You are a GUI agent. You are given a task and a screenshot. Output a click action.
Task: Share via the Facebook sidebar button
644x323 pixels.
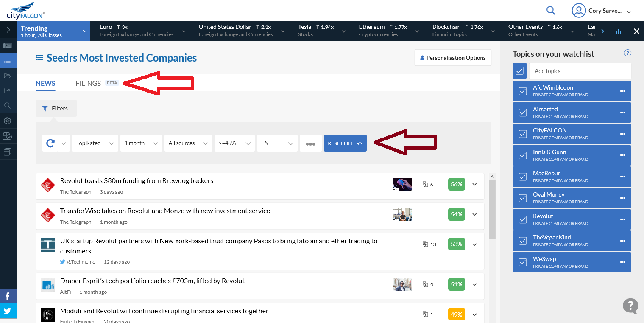pos(8,296)
